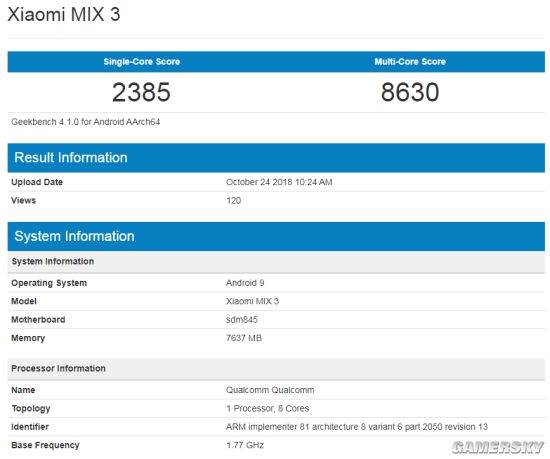550x459 pixels.
Task: Click the blue System Information section banner
Action: pos(276,236)
